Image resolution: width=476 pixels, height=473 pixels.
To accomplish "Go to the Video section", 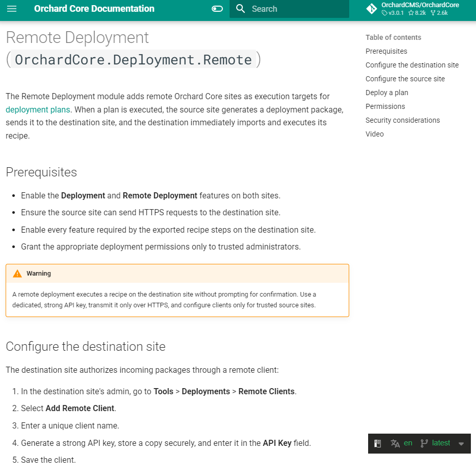I will point(375,134).
